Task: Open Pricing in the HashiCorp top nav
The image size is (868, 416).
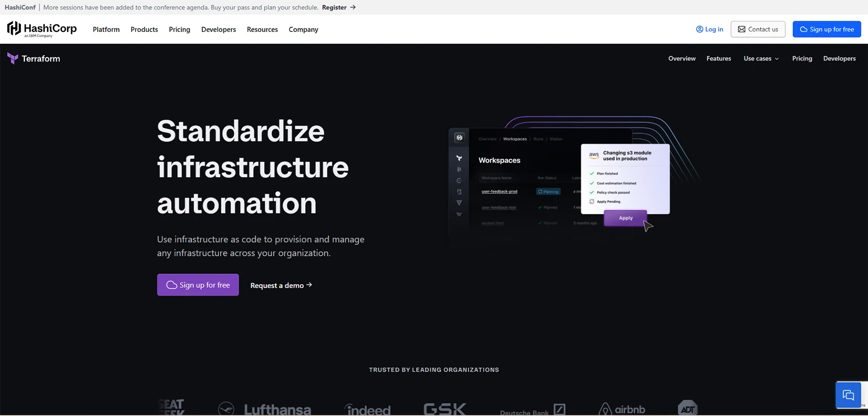Action: [179, 29]
